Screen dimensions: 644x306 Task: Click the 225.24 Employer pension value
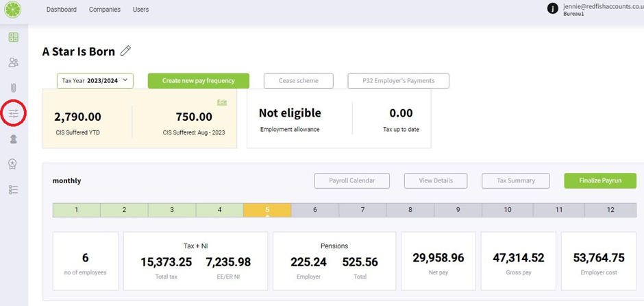(309, 262)
